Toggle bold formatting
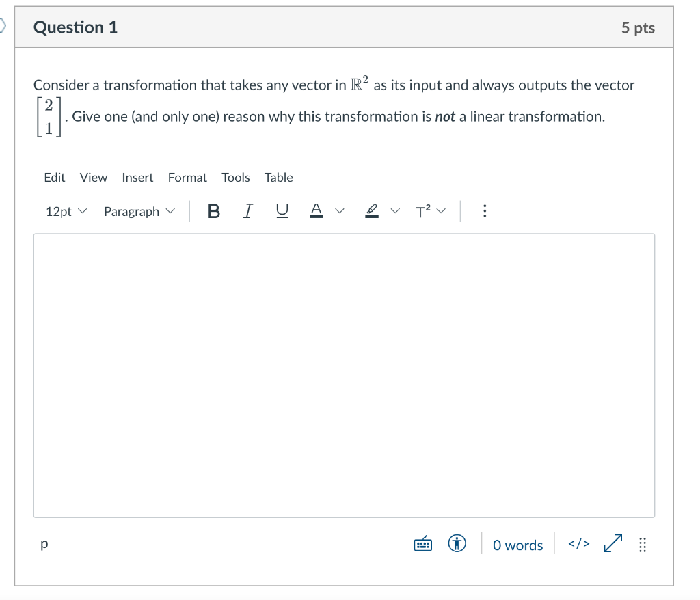The width and height of the screenshot is (700, 600). pyautogui.click(x=214, y=210)
